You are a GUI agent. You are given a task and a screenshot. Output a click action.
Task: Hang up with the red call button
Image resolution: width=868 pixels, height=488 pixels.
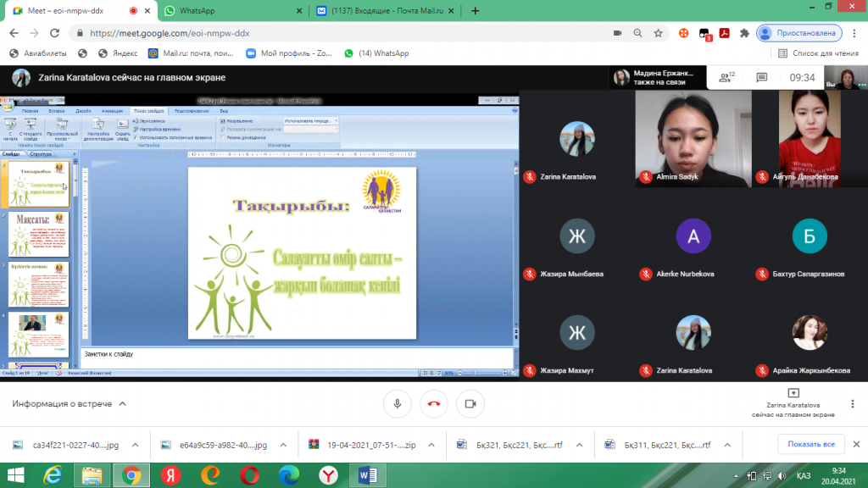pos(433,404)
